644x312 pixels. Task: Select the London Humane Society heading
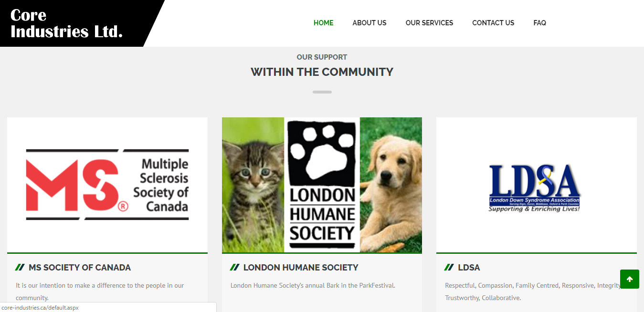[x=301, y=268]
